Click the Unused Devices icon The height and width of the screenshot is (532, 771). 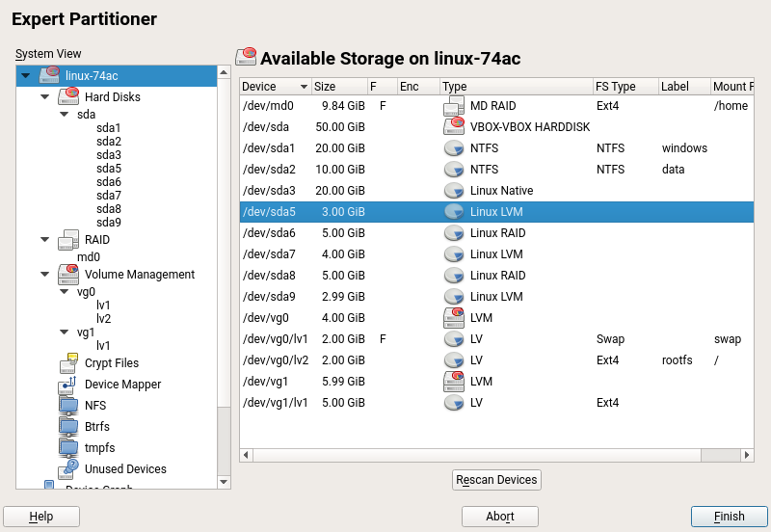click(x=68, y=469)
